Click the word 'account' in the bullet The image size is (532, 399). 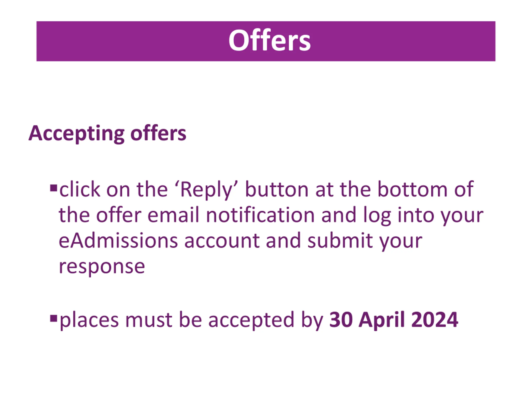click(222, 241)
